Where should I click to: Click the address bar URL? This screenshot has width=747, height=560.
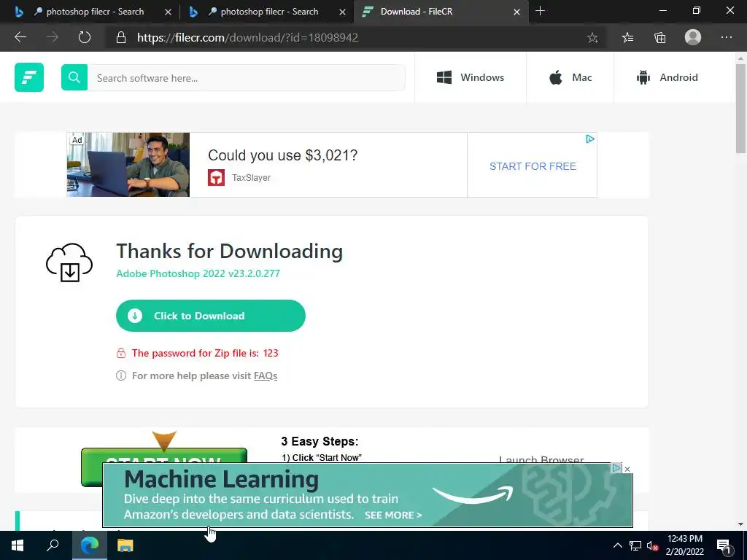tap(247, 38)
